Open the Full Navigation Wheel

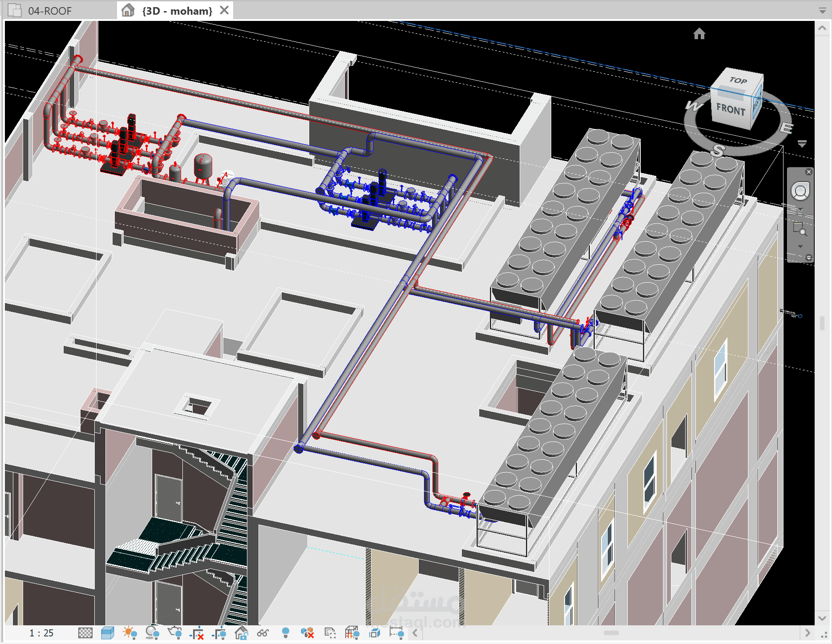click(800, 191)
